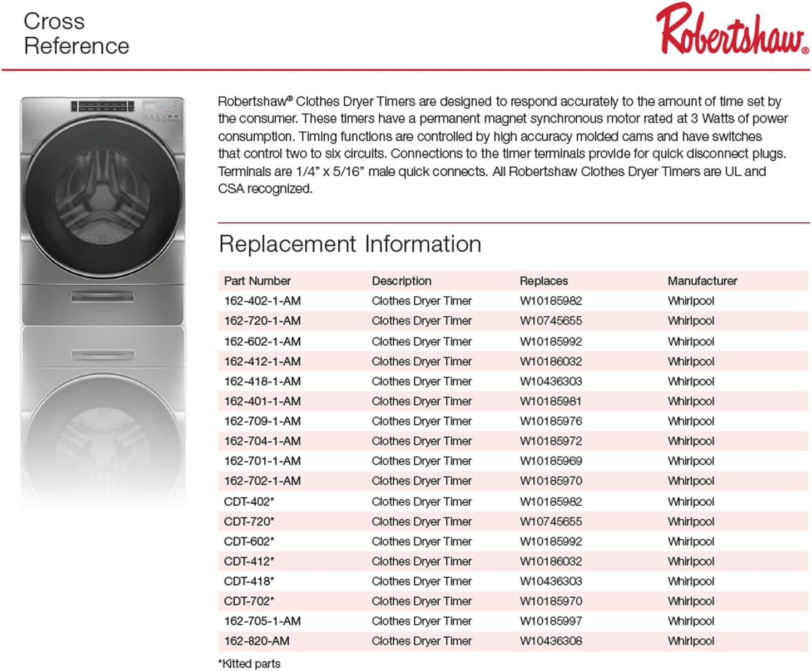The height and width of the screenshot is (671, 812).
Task: Select the "Replaces" column header
Action: coord(544,281)
